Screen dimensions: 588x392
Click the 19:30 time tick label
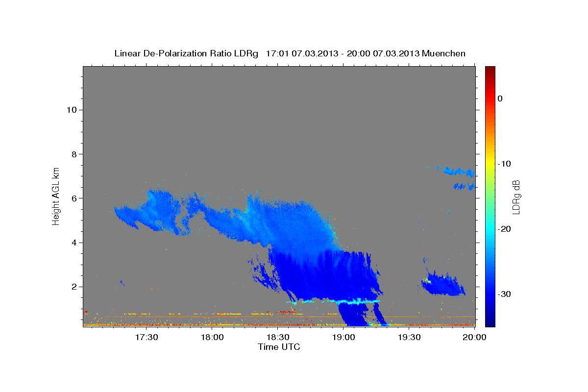point(409,337)
